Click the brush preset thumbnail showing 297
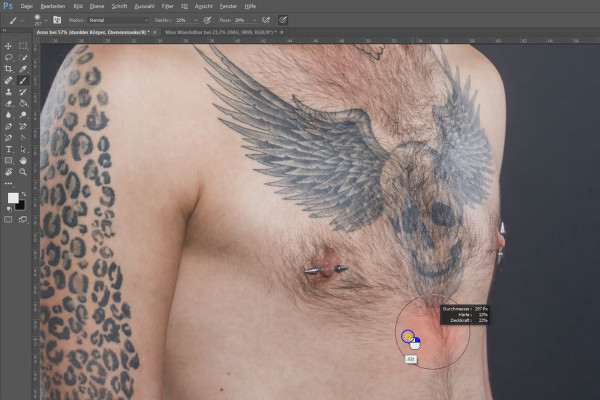This screenshot has height=400, width=600. click(38, 20)
